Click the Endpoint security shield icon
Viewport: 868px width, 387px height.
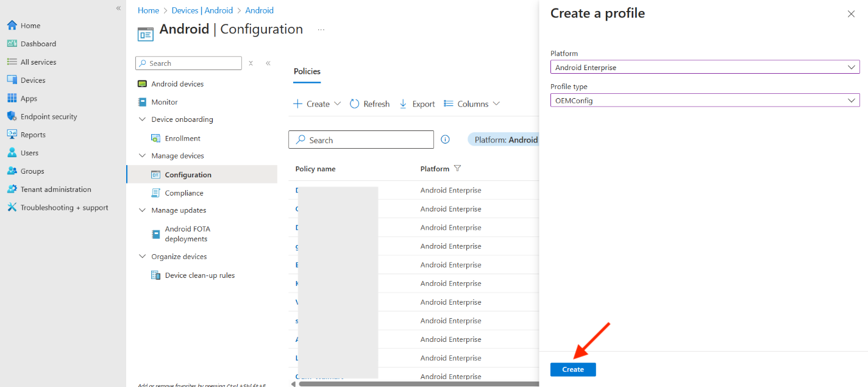pos(12,116)
